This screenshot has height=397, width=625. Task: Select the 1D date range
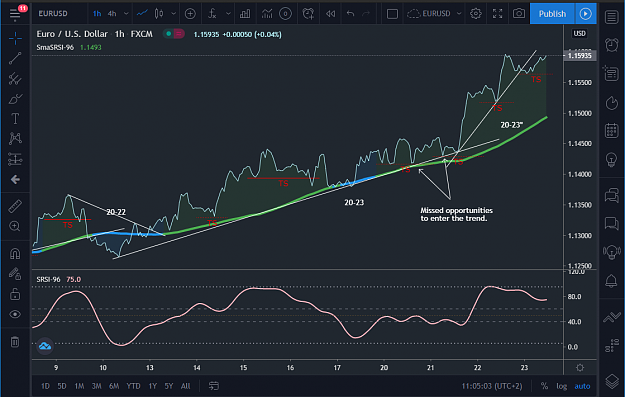[45, 386]
